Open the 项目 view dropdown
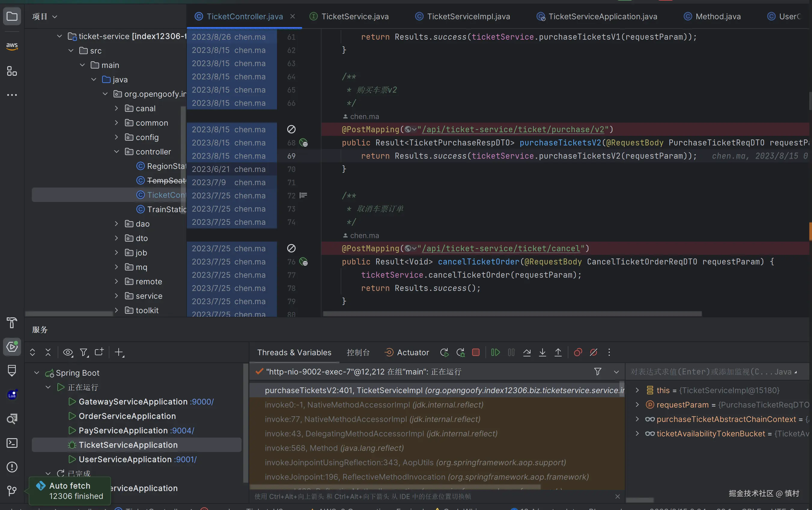This screenshot has width=812, height=510. (x=44, y=17)
